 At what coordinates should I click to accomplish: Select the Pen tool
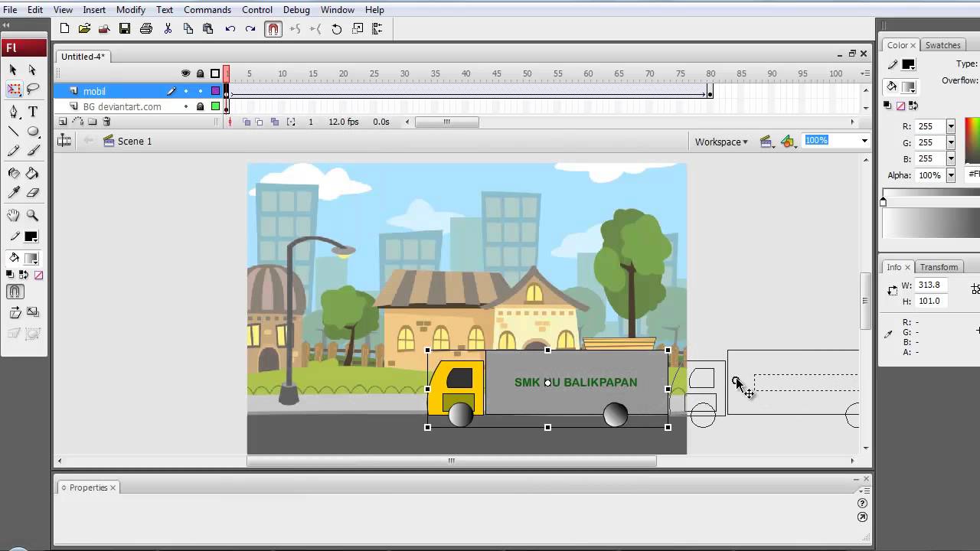point(13,112)
